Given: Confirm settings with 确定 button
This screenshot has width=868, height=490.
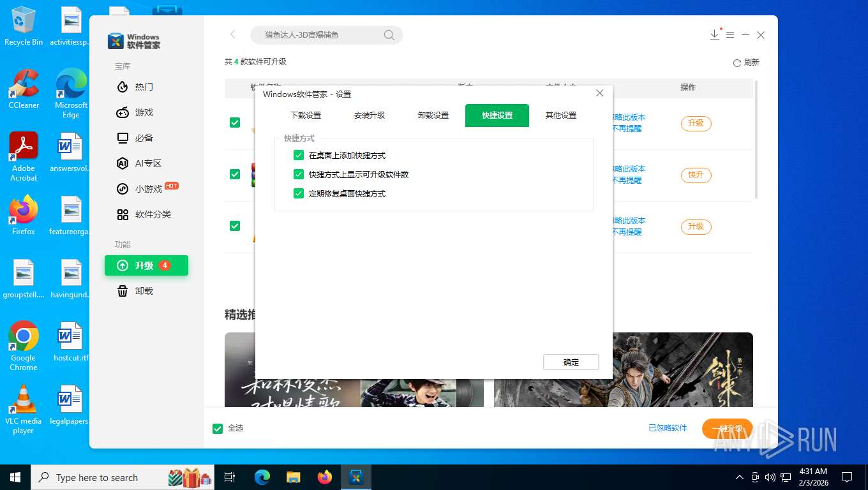Looking at the screenshot, I should pos(571,362).
